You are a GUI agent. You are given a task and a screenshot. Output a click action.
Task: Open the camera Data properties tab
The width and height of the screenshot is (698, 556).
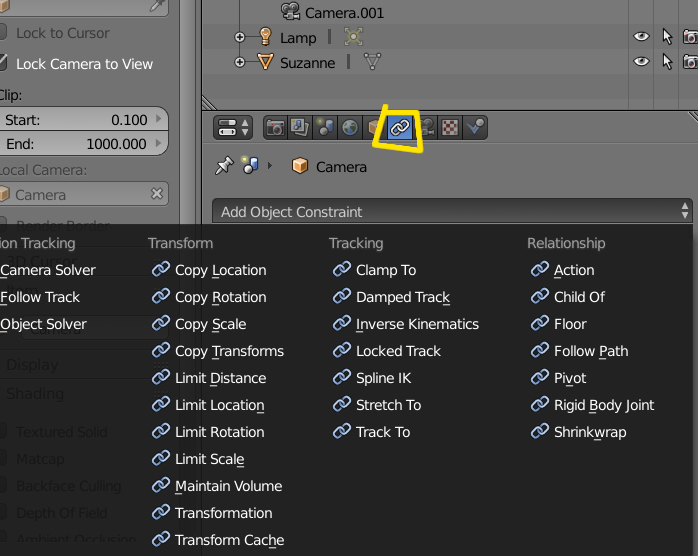point(427,128)
